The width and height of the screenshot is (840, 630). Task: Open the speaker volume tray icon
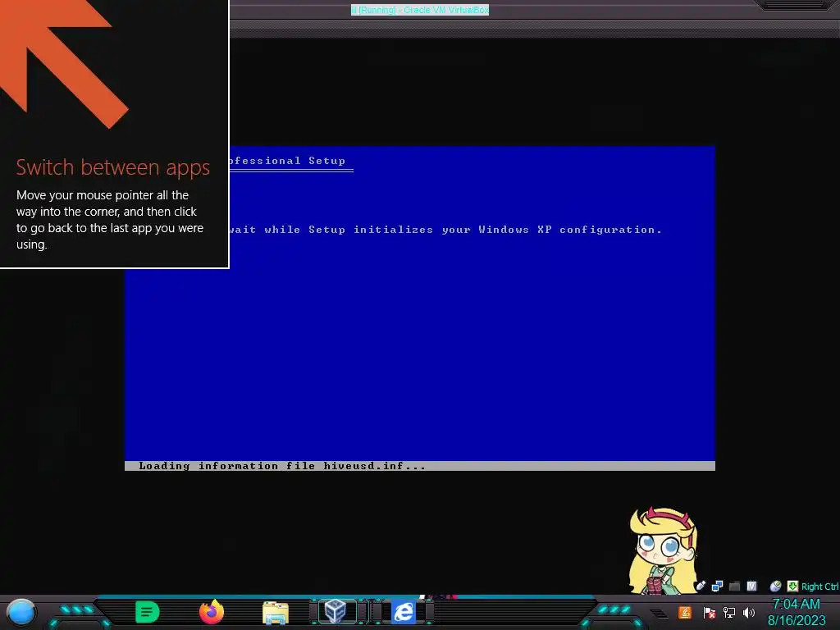(x=748, y=612)
